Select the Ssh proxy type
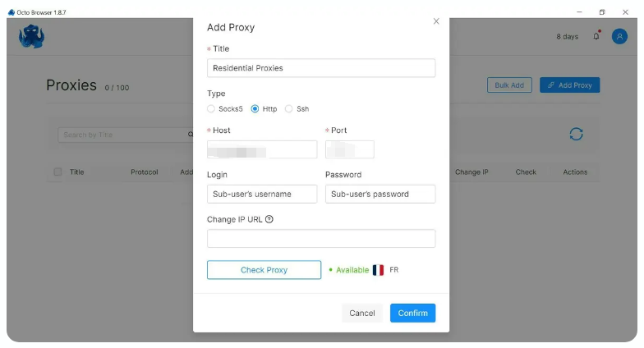 [x=289, y=108]
